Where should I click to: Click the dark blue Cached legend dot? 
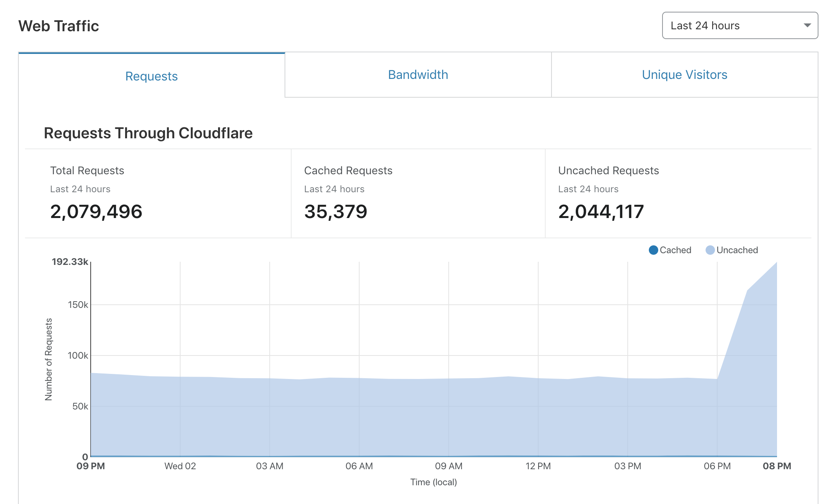653,250
